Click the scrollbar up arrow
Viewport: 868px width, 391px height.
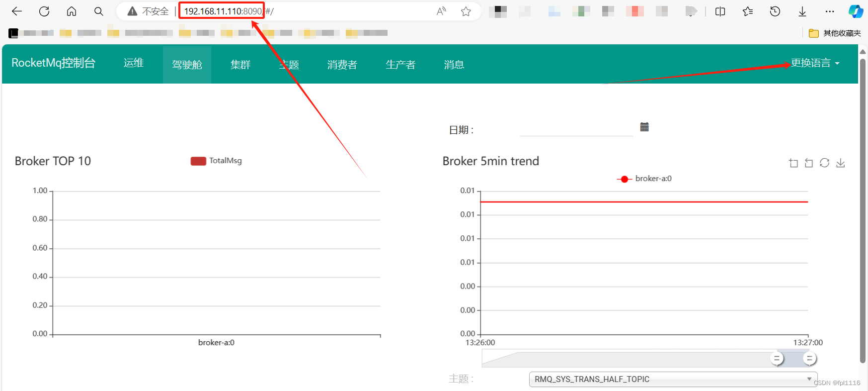(x=863, y=51)
